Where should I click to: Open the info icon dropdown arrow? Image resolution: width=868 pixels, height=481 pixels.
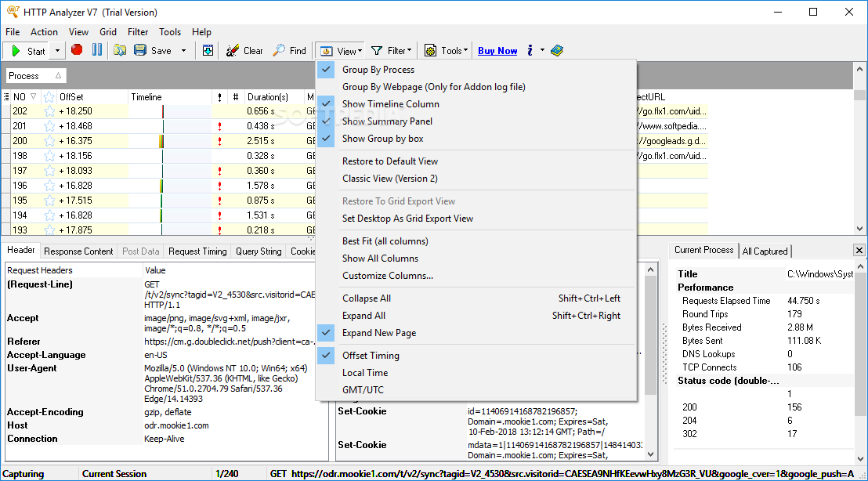click(542, 50)
